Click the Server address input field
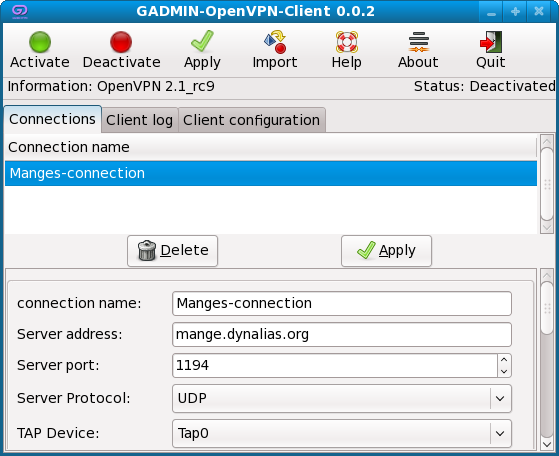The width and height of the screenshot is (559, 456). tap(342, 334)
